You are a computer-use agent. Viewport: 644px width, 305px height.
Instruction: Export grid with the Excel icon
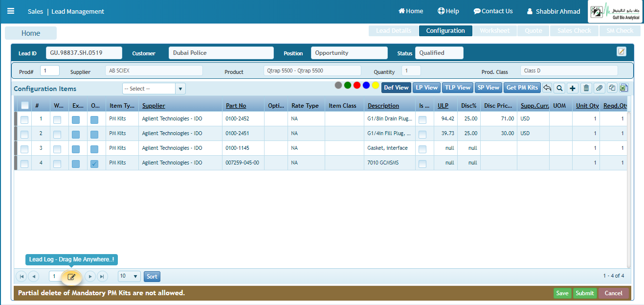pos(623,88)
